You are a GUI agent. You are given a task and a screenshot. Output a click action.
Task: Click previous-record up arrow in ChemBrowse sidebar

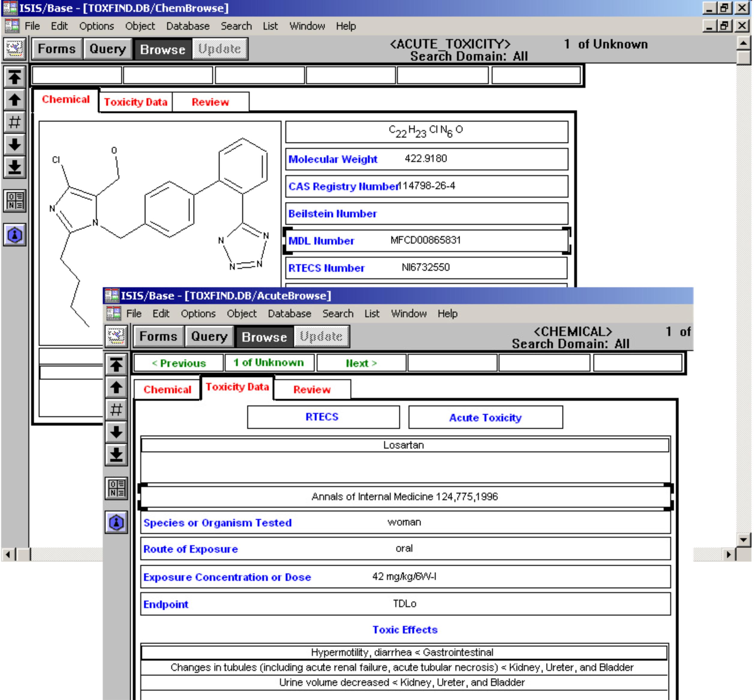click(14, 100)
